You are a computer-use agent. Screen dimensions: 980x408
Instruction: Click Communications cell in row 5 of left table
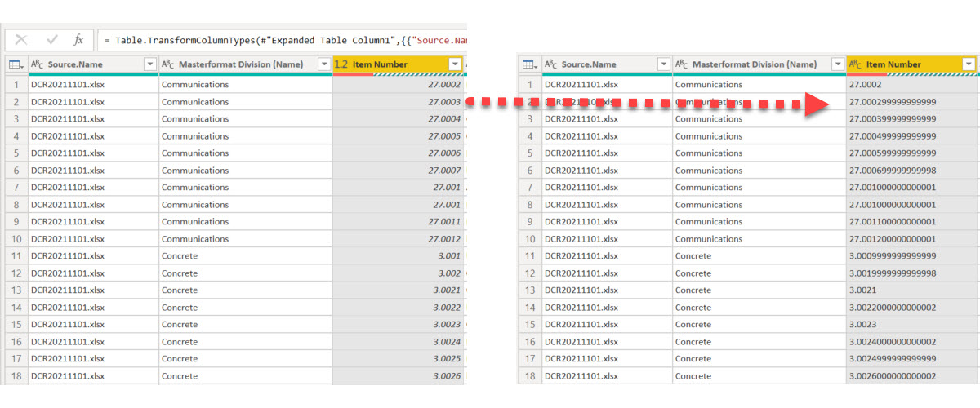[246, 153]
